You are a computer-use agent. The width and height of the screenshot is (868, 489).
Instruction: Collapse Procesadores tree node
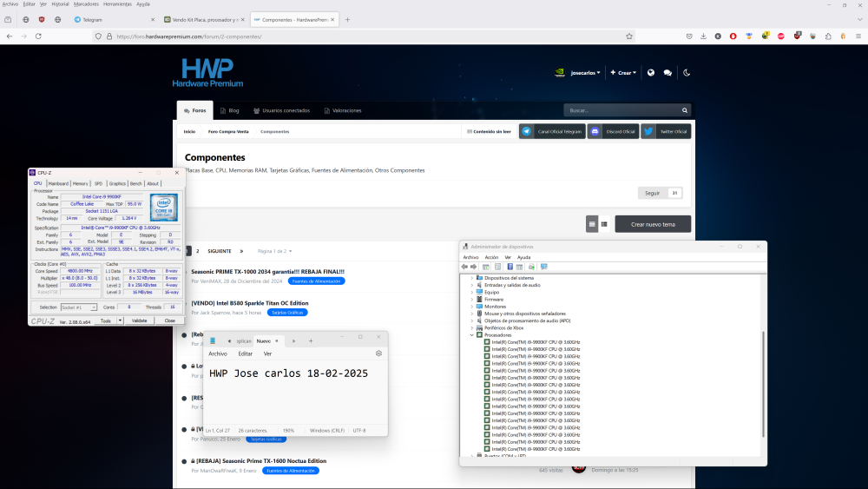pos(472,335)
